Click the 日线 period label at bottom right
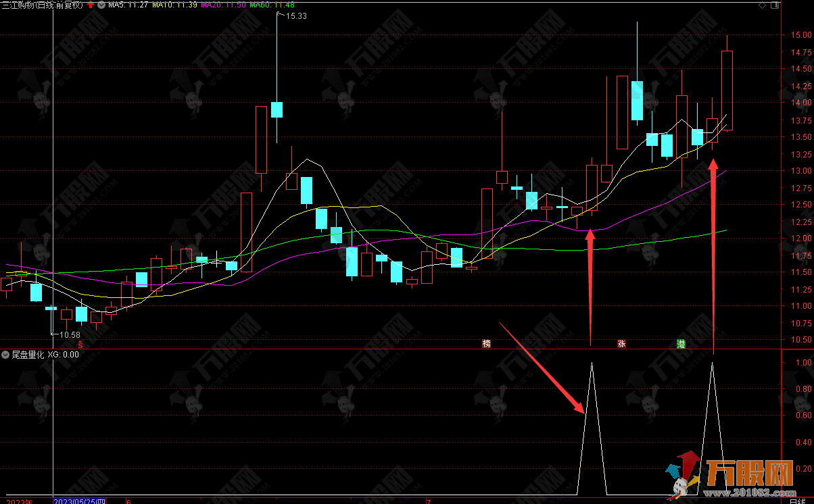Viewport: 814px width, 504px height. pyautogui.click(x=798, y=501)
